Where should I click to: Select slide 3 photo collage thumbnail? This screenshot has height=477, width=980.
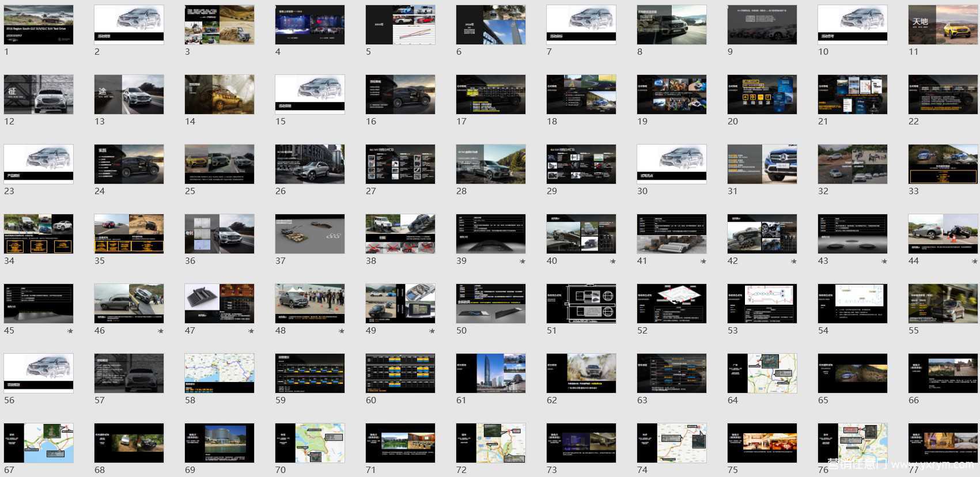pos(220,25)
